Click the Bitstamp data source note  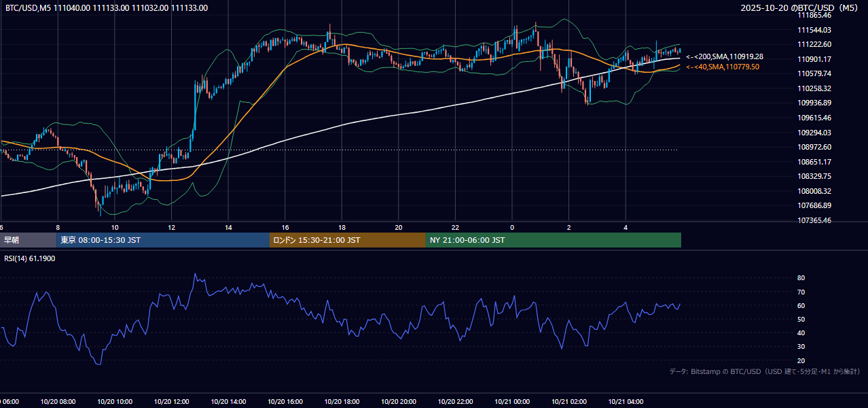765,371
